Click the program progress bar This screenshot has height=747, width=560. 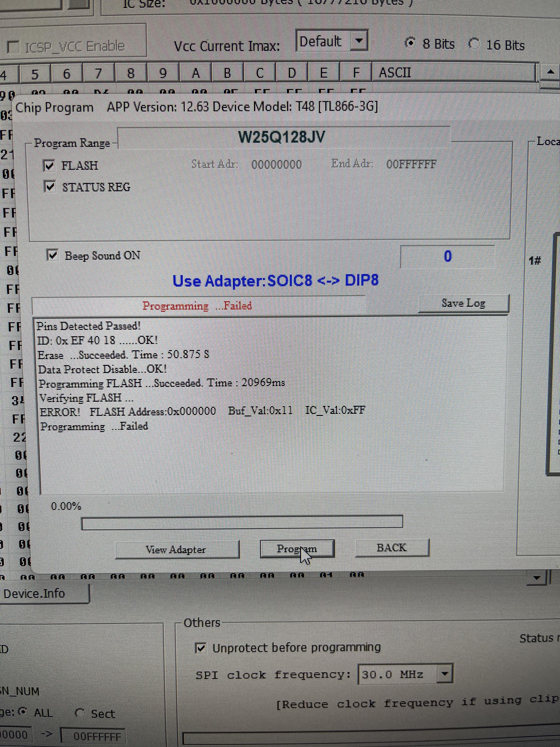[x=242, y=522]
